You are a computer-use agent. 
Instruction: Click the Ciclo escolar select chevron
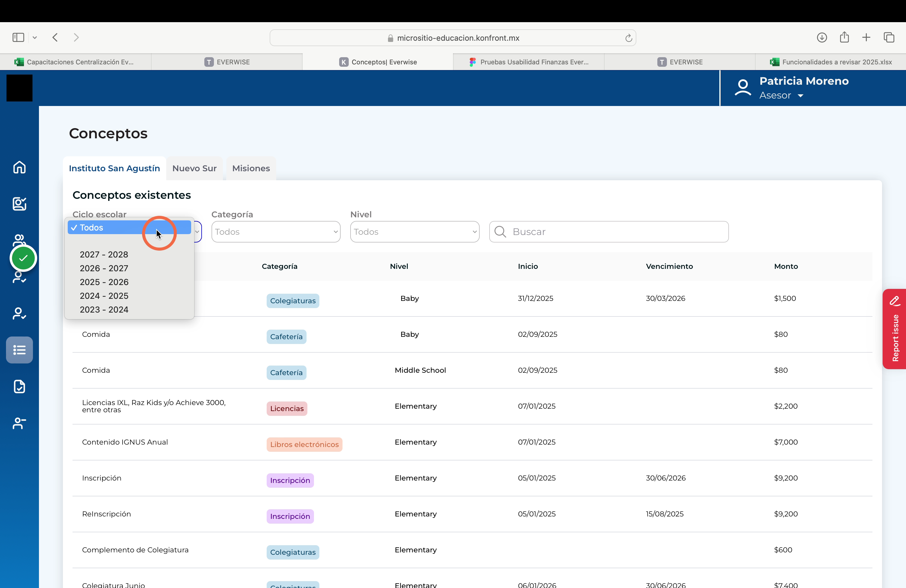pos(197,232)
